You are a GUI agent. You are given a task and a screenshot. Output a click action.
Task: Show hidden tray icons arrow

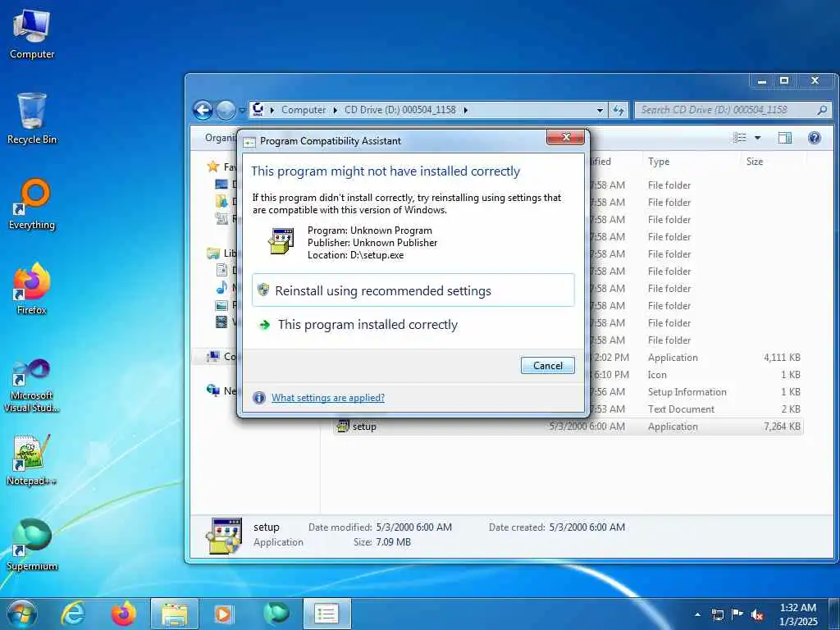[x=697, y=614]
